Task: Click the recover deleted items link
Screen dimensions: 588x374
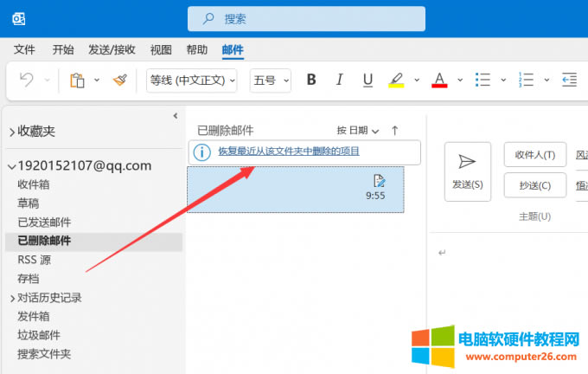Action: (289, 152)
